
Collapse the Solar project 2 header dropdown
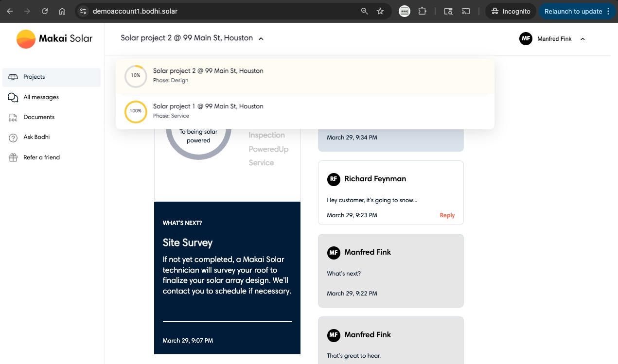261,38
